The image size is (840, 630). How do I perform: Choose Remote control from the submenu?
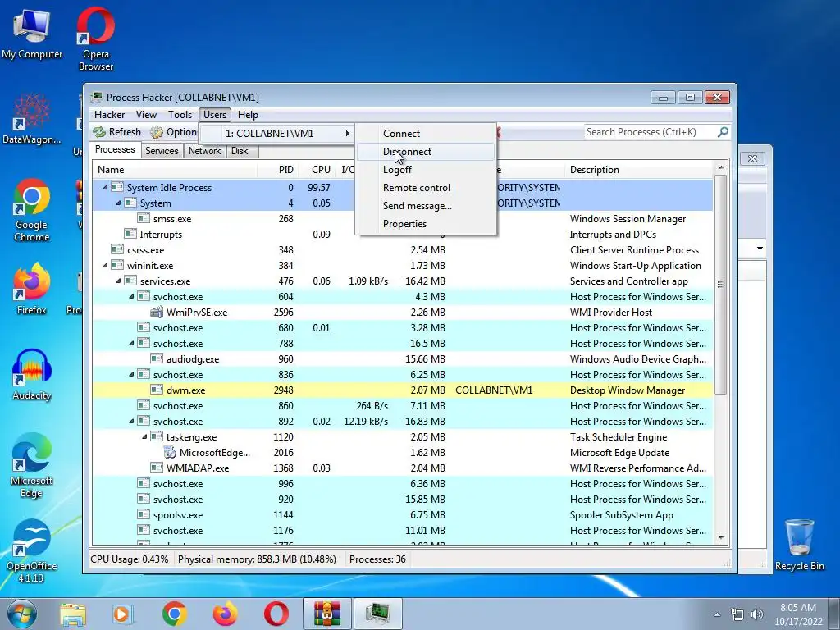tap(426, 188)
